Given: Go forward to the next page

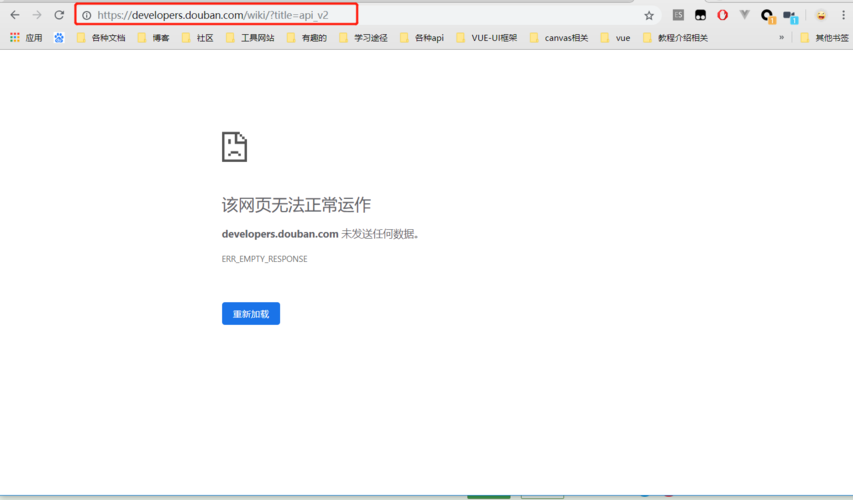Looking at the screenshot, I should [x=37, y=15].
